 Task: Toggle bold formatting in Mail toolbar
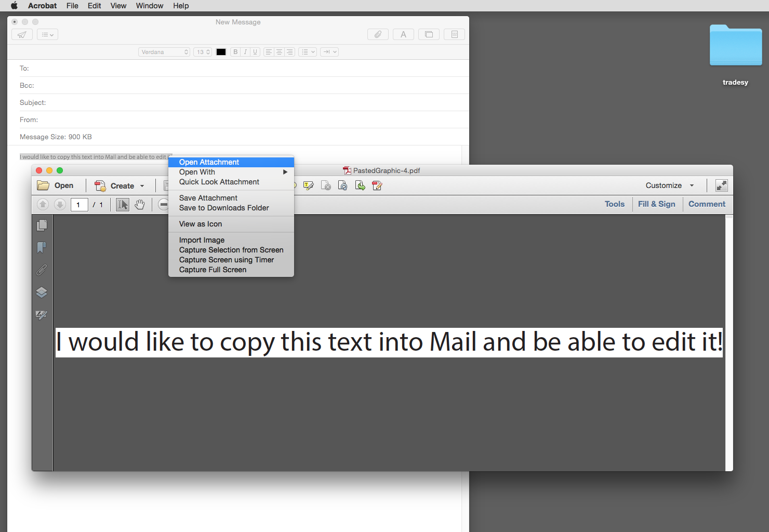click(x=235, y=52)
